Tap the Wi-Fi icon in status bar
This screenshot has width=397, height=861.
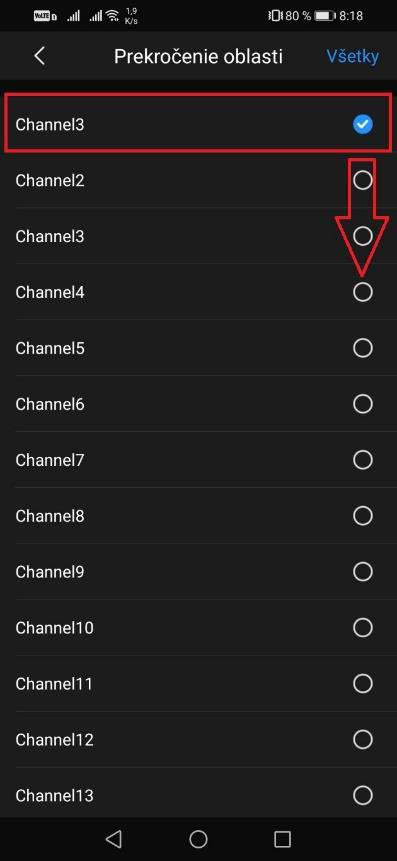113,15
